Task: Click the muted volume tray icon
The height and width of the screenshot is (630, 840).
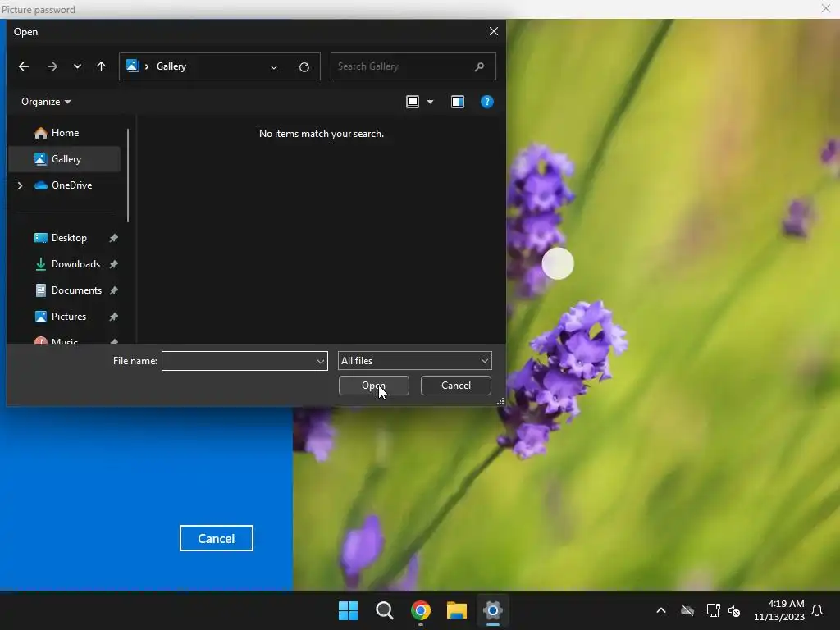Action: 734,610
